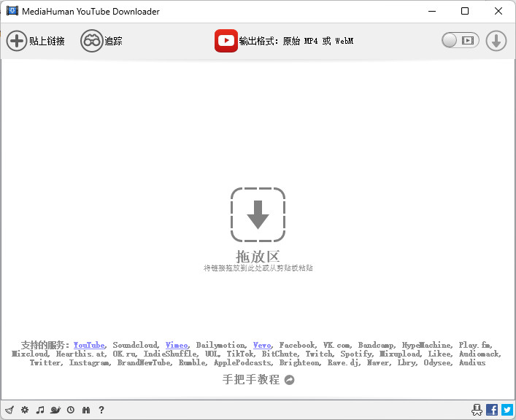The image size is (516, 420).
Task: Click the 拖放区 heading text
Action: [x=258, y=256]
